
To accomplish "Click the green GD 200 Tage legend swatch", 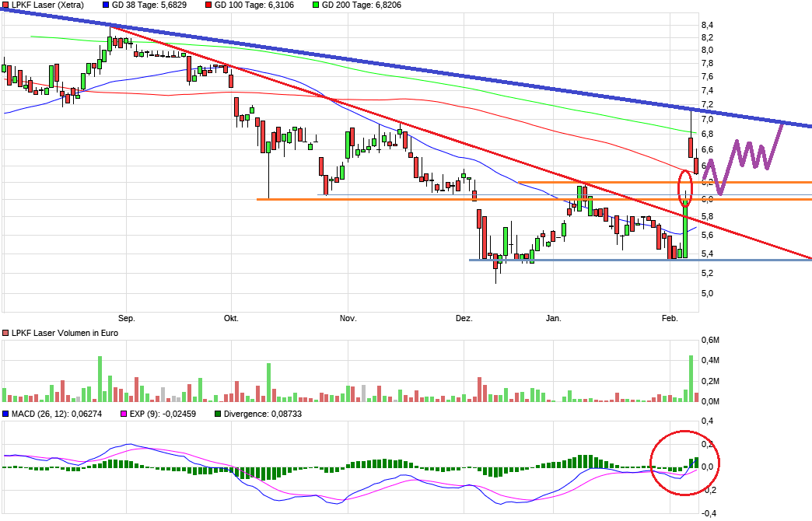I will 316,5.
